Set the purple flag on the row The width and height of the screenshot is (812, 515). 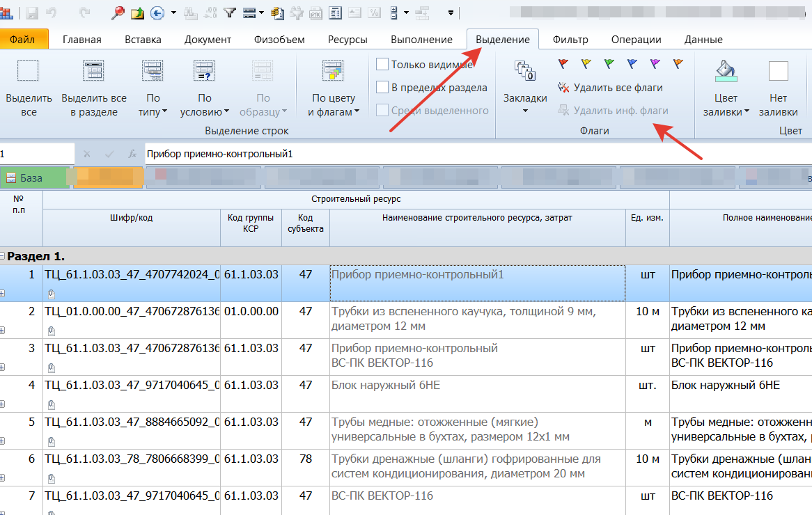[x=655, y=64]
